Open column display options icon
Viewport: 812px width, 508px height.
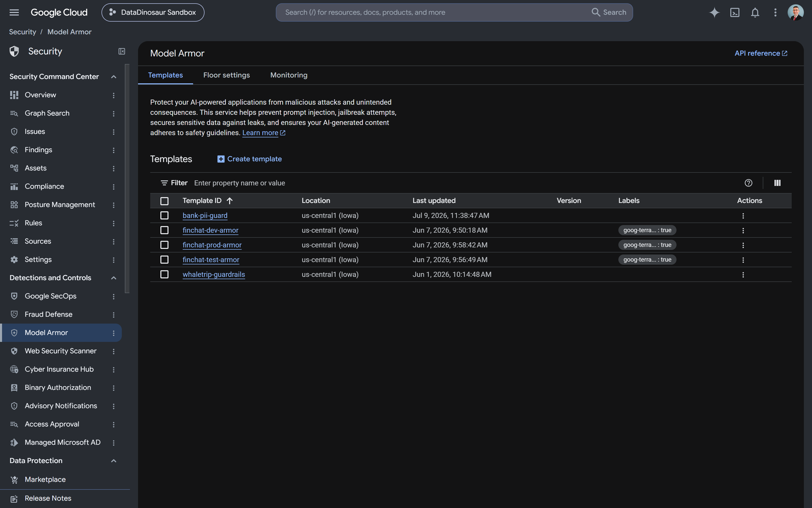coord(777,183)
